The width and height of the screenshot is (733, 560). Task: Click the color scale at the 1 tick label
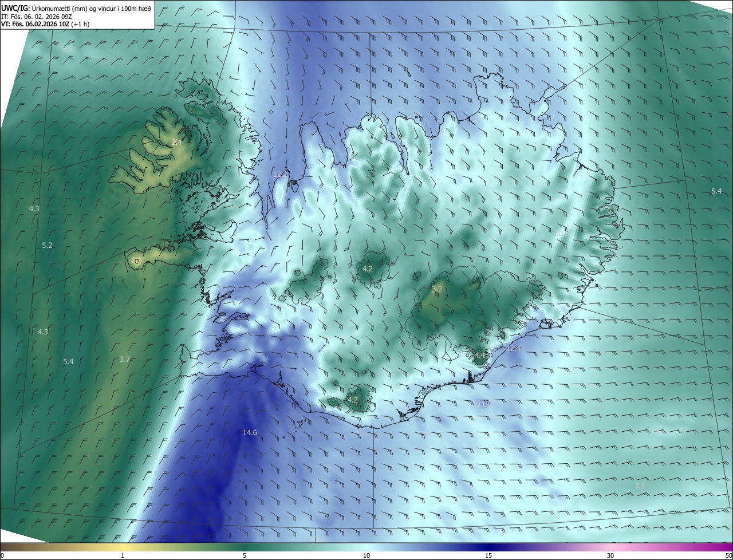coord(123,555)
